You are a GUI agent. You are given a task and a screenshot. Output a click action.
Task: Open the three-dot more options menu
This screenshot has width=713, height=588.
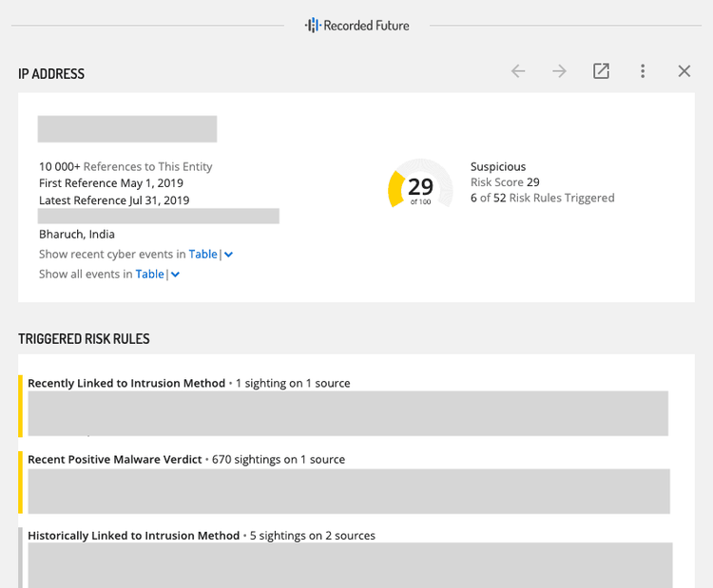[x=643, y=71]
